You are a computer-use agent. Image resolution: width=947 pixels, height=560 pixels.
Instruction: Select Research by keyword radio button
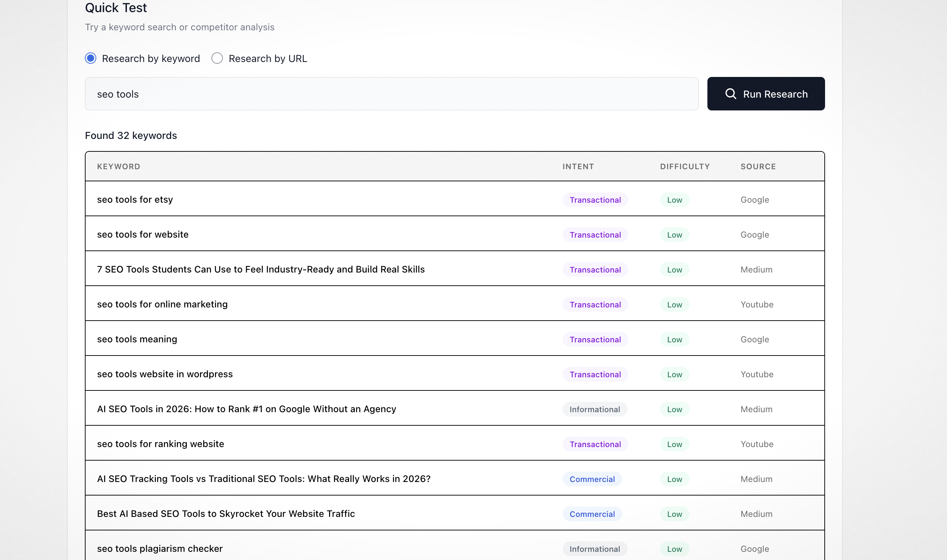tap(91, 58)
